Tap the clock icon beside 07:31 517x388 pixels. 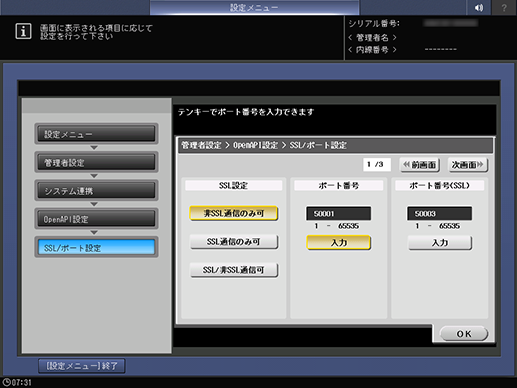tap(6, 382)
